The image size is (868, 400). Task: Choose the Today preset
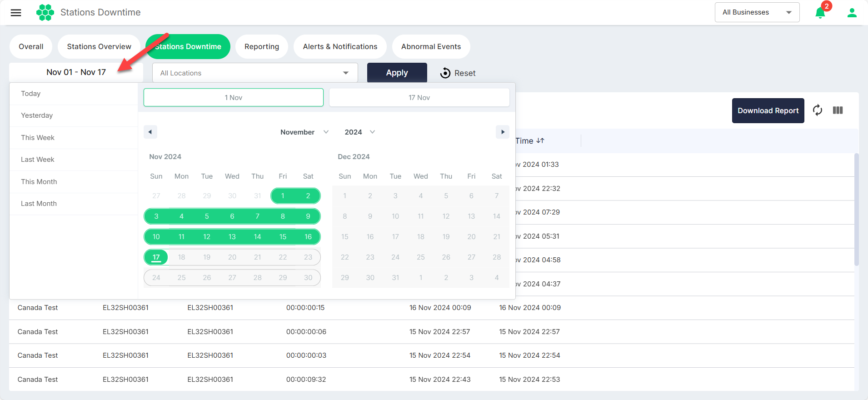74,94
